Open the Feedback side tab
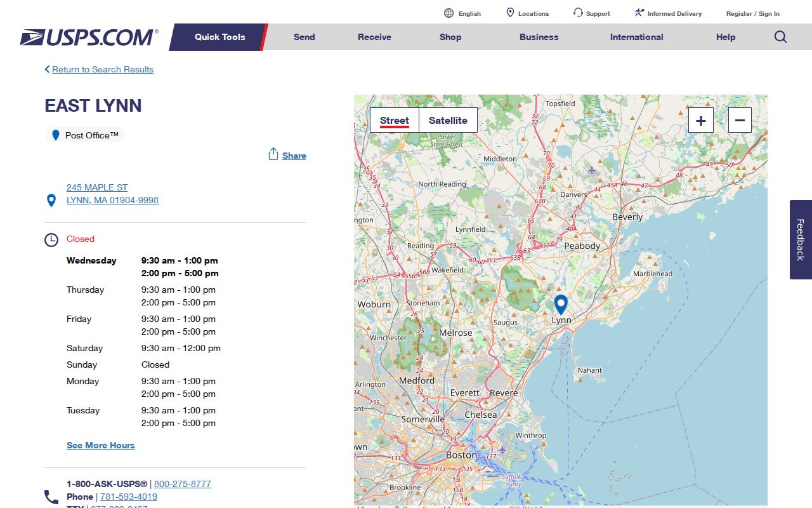 [801, 239]
